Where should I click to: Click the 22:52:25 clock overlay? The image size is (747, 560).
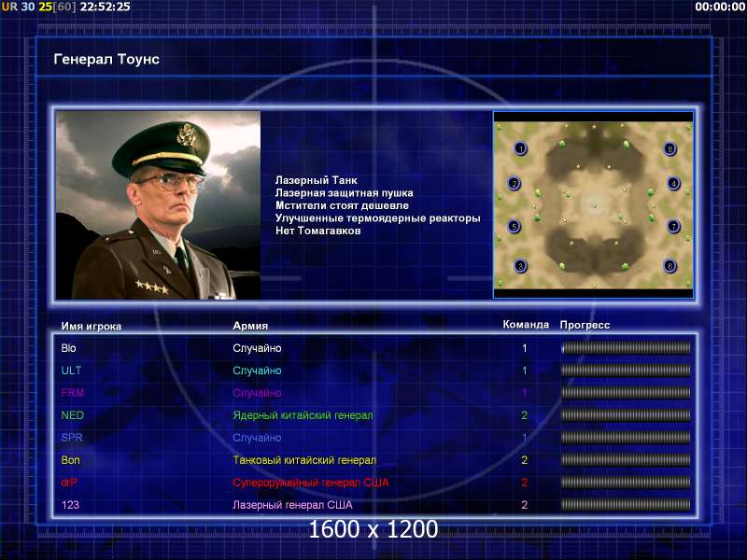pyautogui.click(x=105, y=7)
